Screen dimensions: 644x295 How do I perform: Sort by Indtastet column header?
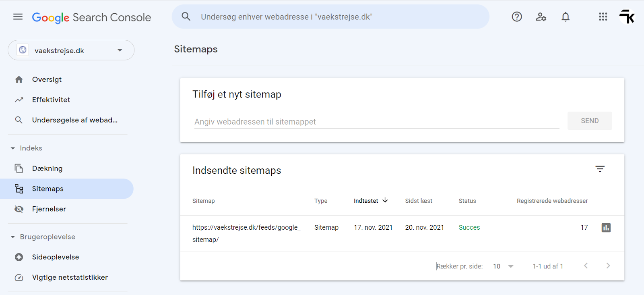pyautogui.click(x=366, y=201)
